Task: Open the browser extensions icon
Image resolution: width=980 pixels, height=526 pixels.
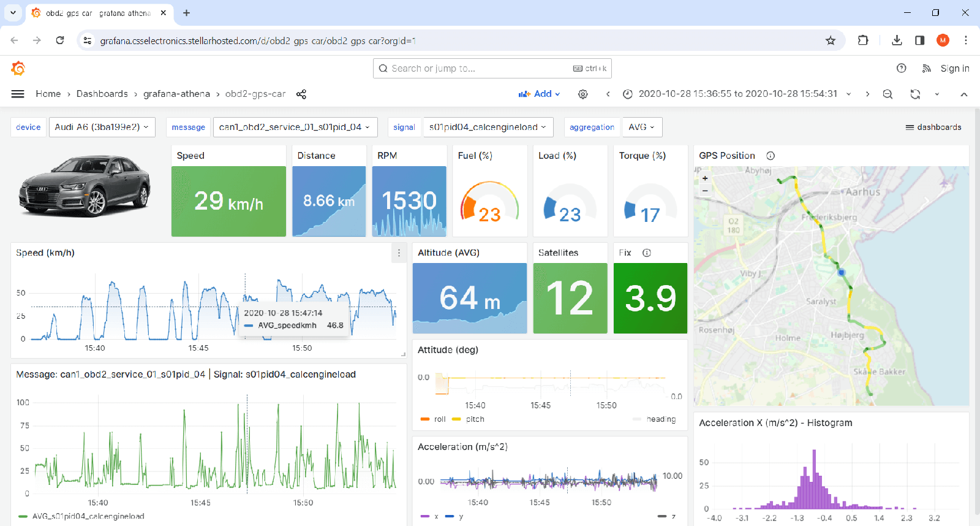Action: [863, 40]
